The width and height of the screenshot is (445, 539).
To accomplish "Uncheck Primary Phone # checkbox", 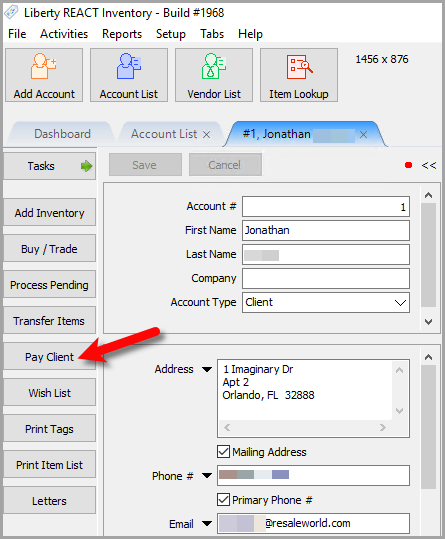I will click(223, 499).
